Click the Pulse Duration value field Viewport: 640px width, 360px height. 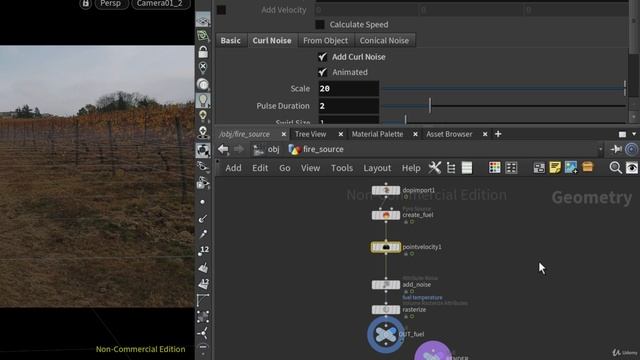349,106
